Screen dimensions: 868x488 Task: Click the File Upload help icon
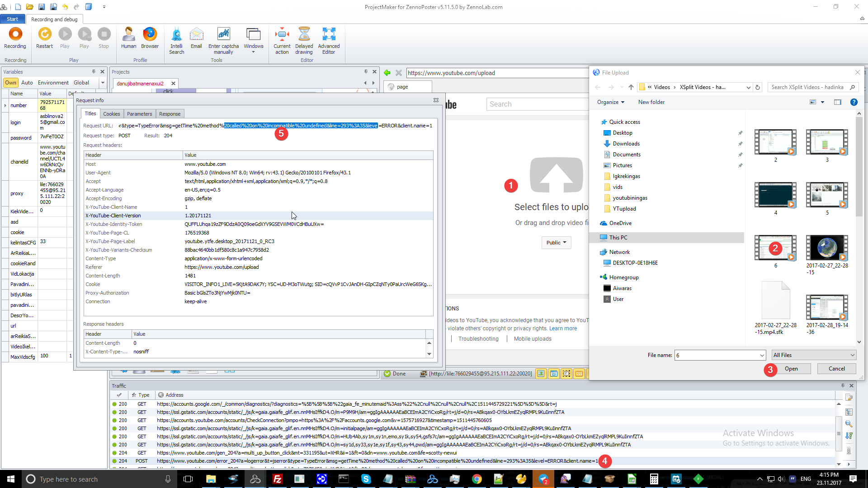tap(854, 102)
